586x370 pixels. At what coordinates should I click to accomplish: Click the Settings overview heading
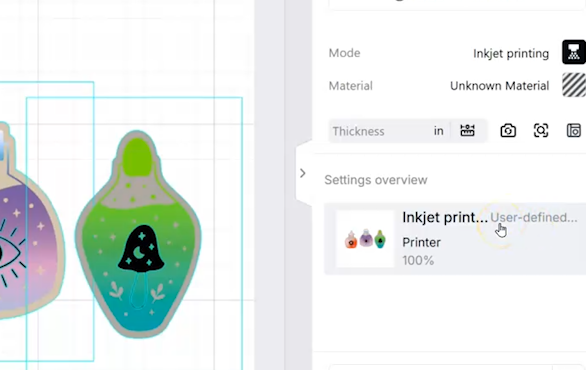[x=376, y=180]
